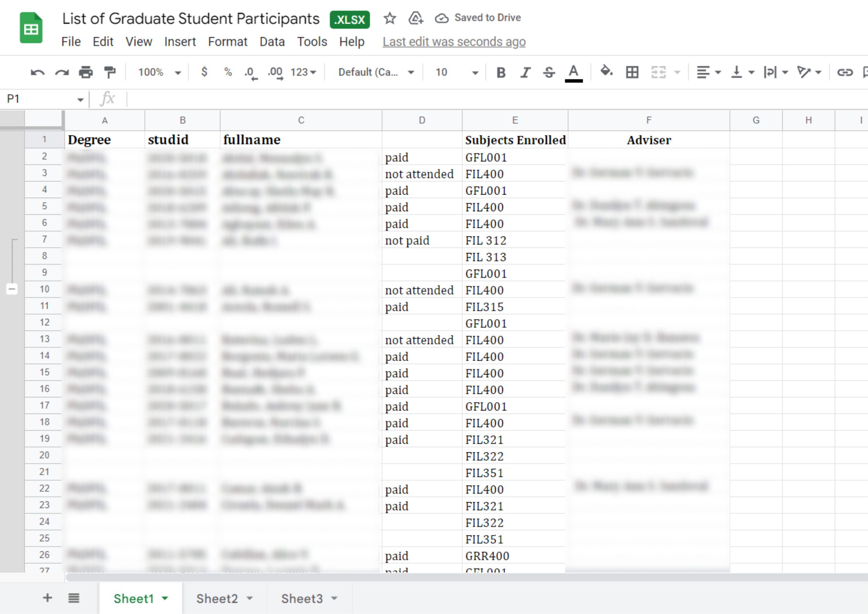The image size is (868, 614).
Task: Open the Help menu
Action: [352, 41]
